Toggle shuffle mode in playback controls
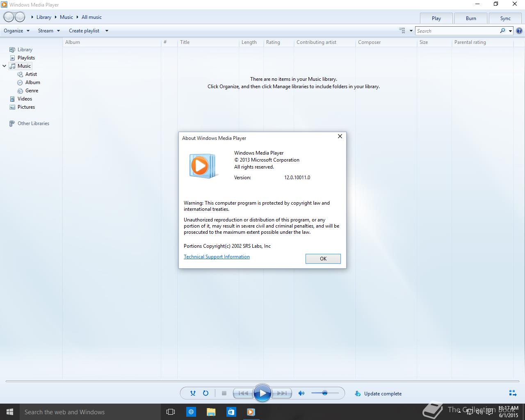This screenshot has width=525, height=420. [x=193, y=393]
